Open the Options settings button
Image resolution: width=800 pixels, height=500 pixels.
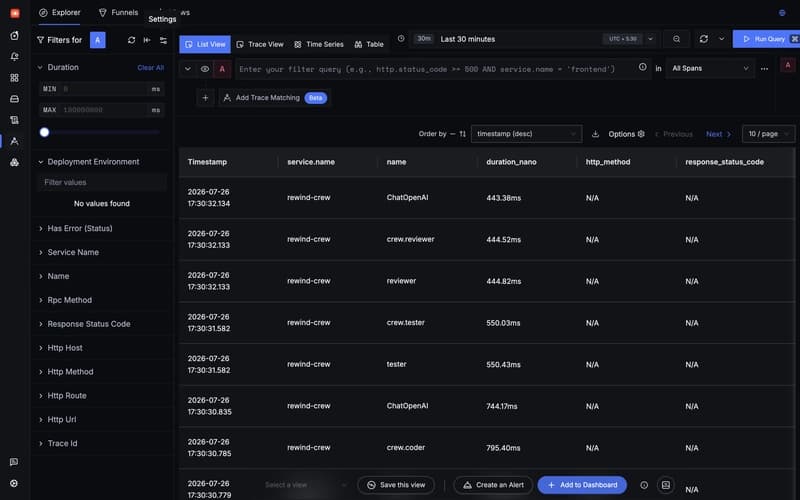click(x=626, y=134)
